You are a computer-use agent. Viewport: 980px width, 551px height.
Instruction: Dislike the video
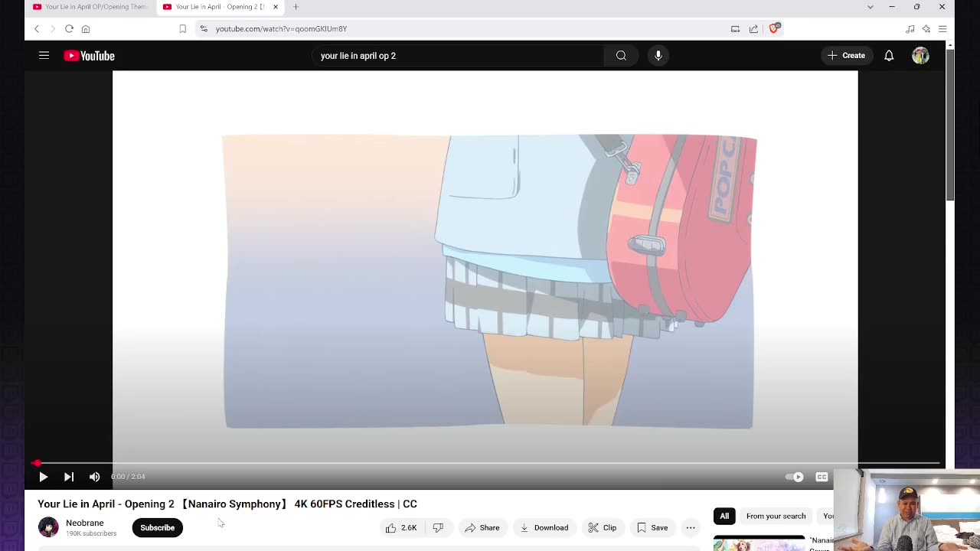coord(438,527)
